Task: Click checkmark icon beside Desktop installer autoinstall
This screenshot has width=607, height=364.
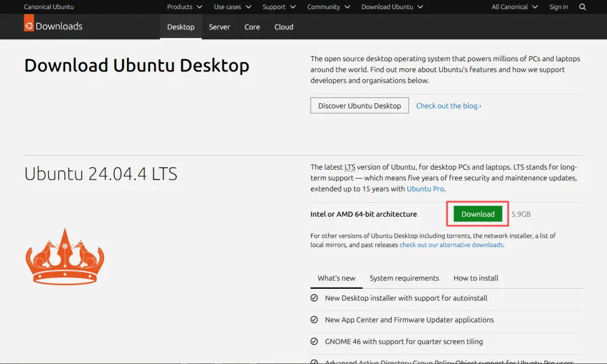Action: tap(314, 298)
